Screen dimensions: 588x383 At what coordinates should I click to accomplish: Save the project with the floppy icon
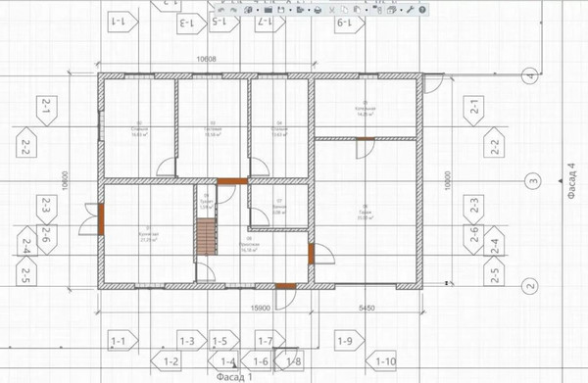(281, 10)
